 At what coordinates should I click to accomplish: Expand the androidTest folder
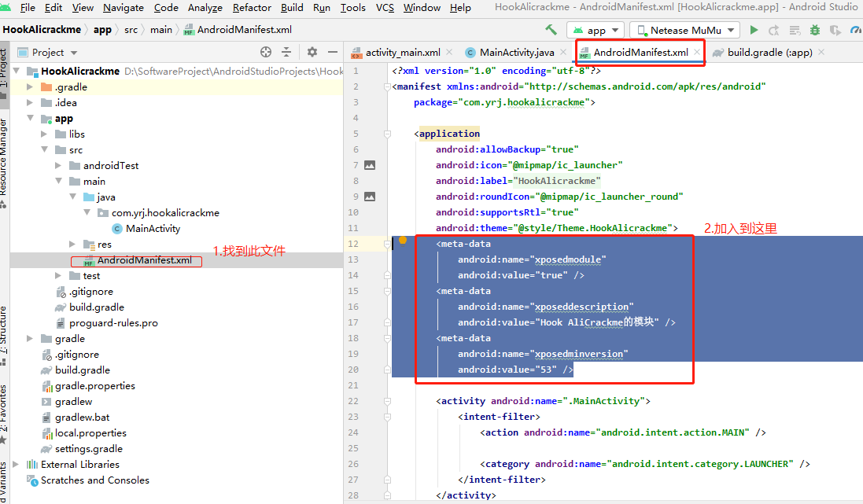tap(58, 165)
